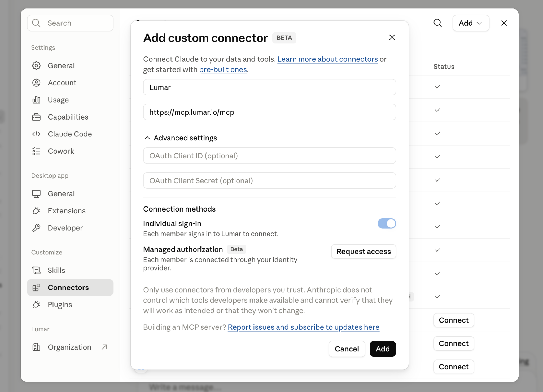Click the first Connect button in the Status column
Viewport: 543px width, 392px height.
click(454, 320)
